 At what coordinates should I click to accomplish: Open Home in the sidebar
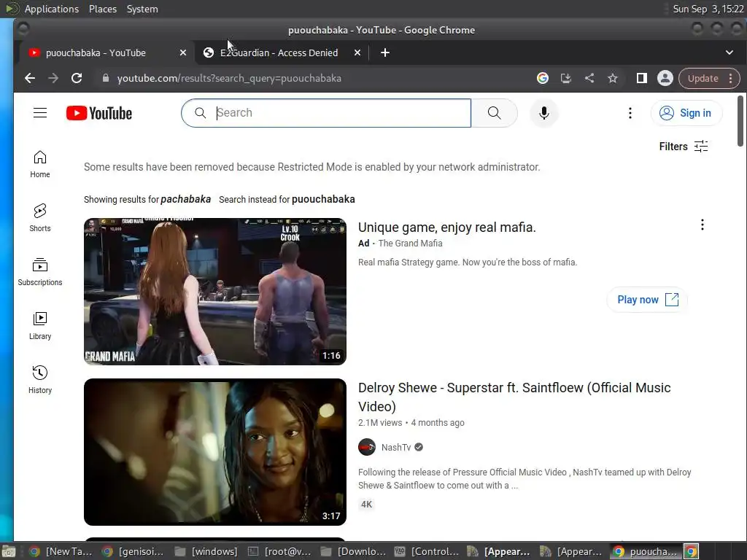(x=40, y=164)
